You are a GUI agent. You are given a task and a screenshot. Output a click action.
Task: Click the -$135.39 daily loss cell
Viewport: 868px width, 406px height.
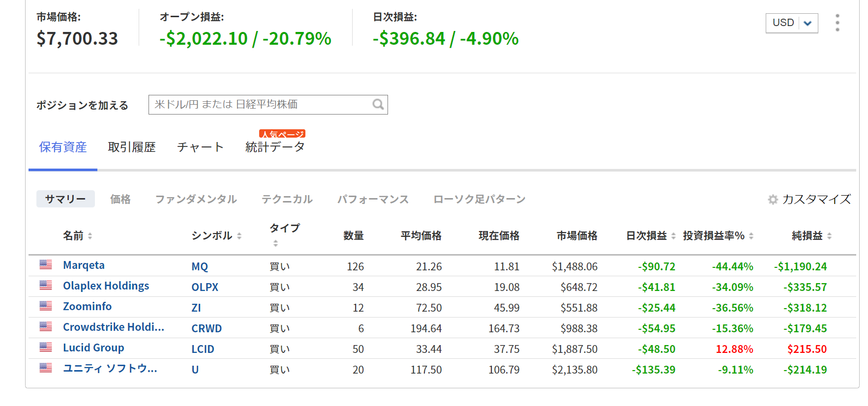654,370
